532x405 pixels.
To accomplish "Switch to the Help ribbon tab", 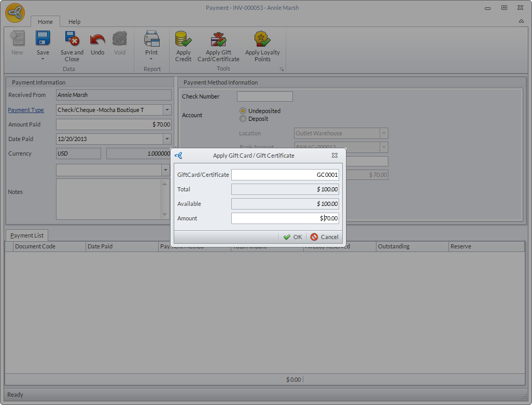I will pyautogui.click(x=74, y=22).
